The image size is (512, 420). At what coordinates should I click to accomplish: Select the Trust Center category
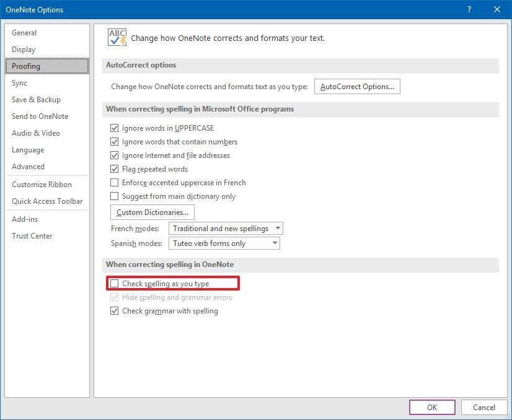click(x=32, y=235)
